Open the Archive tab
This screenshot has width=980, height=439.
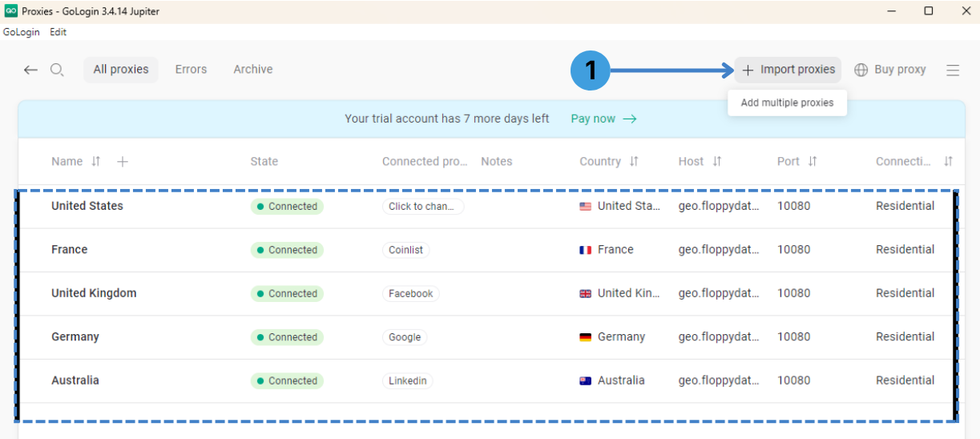(253, 70)
